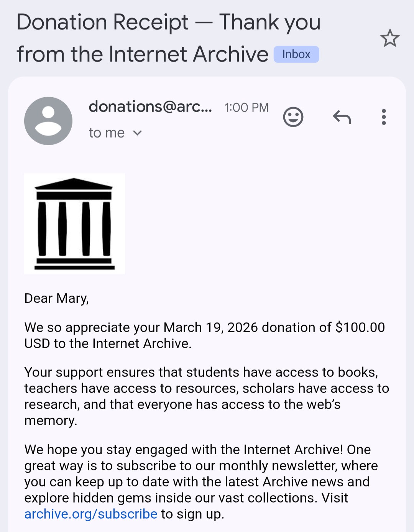Tap the "to me" recipient text
This screenshot has height=532, width=414.
[107, 133]
